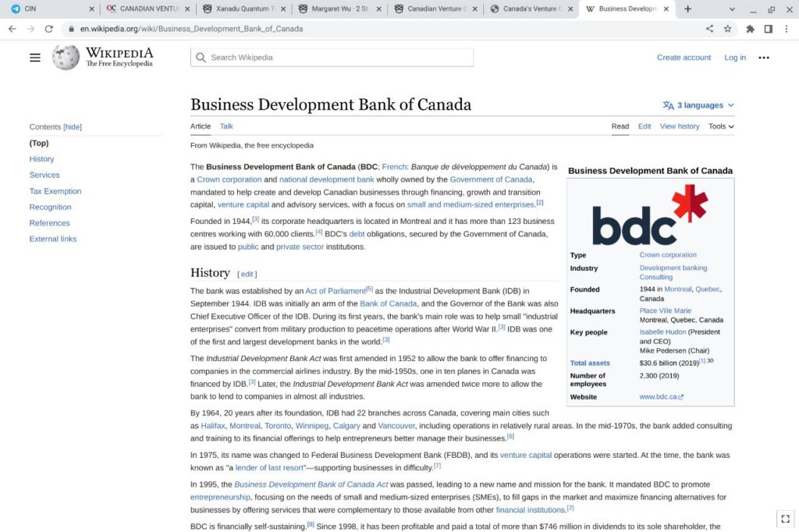The height and width of the screenshot is (532, 799).
Task: Switch to the Xanadu Quantum tab
Action: [243, 9]
